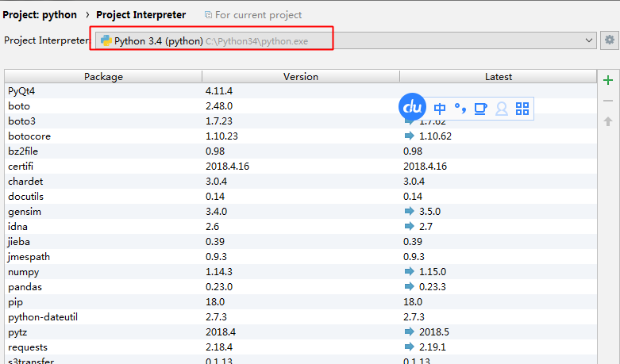Select the certifi package row
This screenshot has height=364, width=620.
point(301,167)
